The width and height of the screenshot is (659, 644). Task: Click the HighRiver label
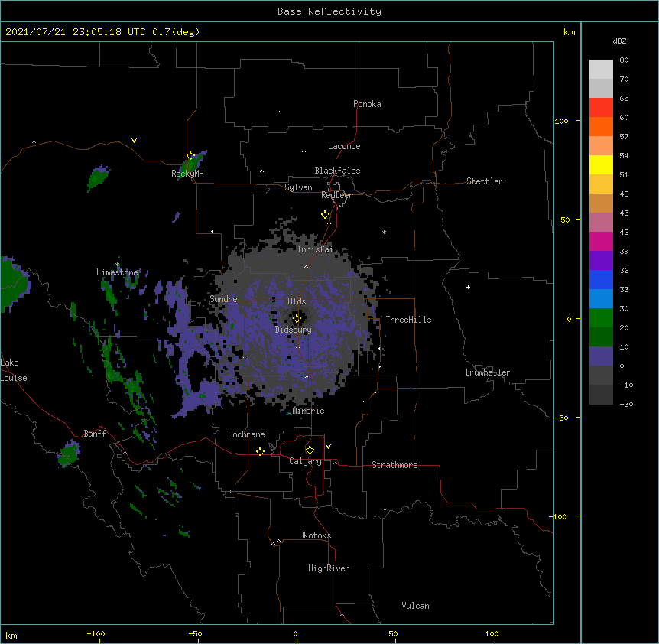[329, 568]
